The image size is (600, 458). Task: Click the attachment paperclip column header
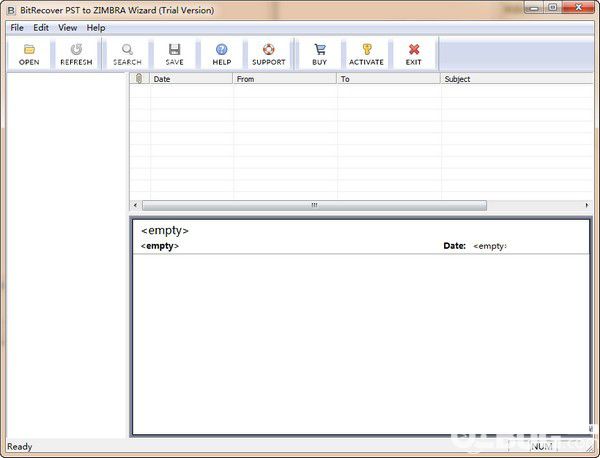click(x=139, y=79)
